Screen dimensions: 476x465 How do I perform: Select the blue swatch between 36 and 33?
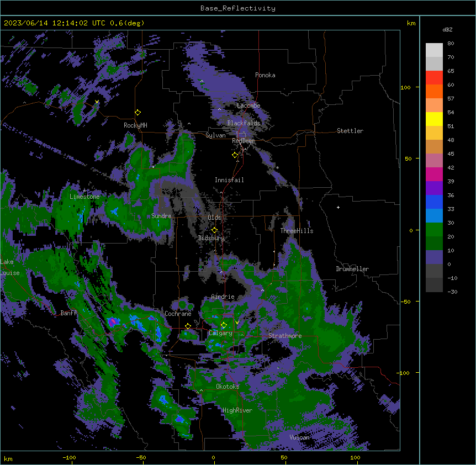(x=434, y=202)
